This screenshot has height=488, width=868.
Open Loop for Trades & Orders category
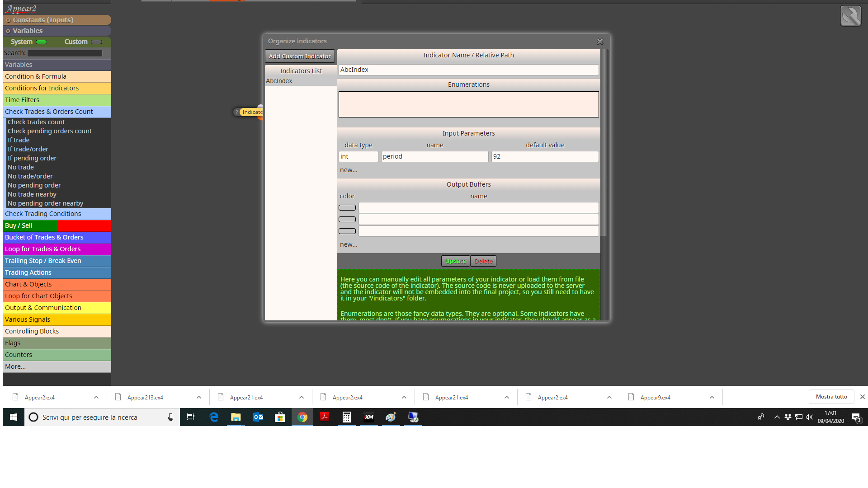pyautogui.click(x=57, y=249)
